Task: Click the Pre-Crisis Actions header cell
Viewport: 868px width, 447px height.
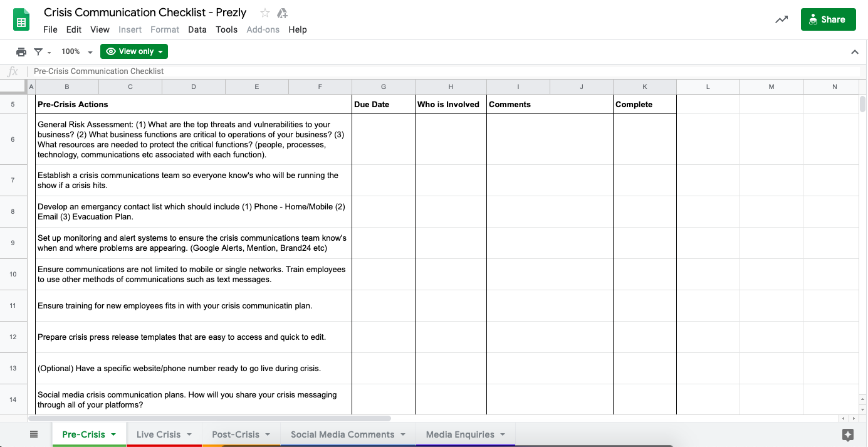Action: [x=193, y=104]
